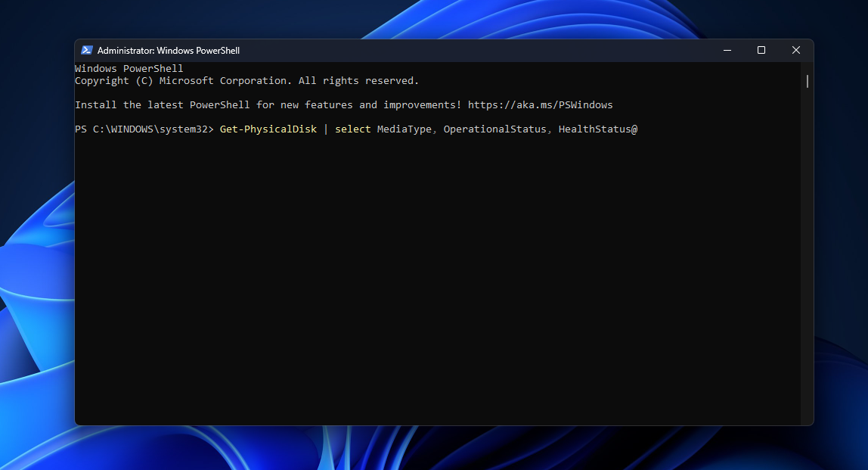
Task: Click the select keyword in the command line
Action: 352,129
